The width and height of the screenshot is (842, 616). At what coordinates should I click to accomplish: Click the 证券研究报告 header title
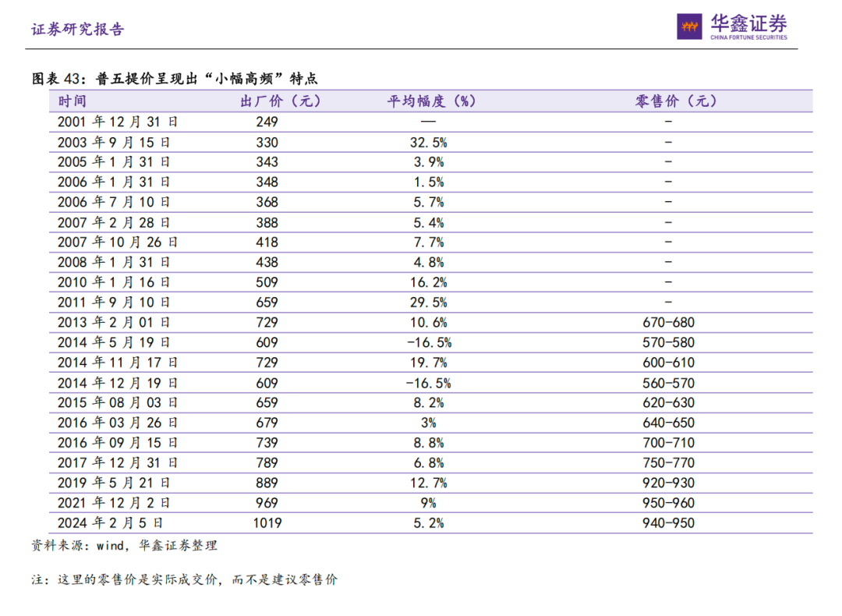click(x=77, y=30)
